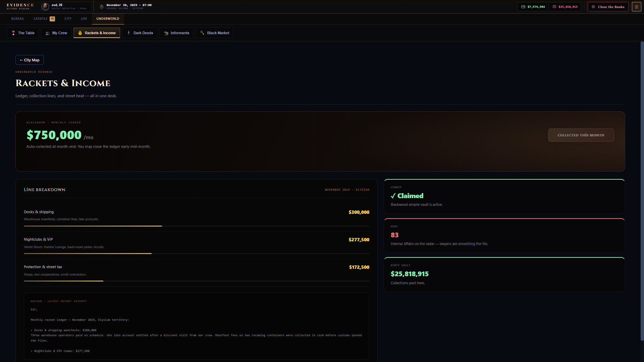Click the key icon on Black Market
The height and width of the screenshot is (362, 644).
pos(202,33)
